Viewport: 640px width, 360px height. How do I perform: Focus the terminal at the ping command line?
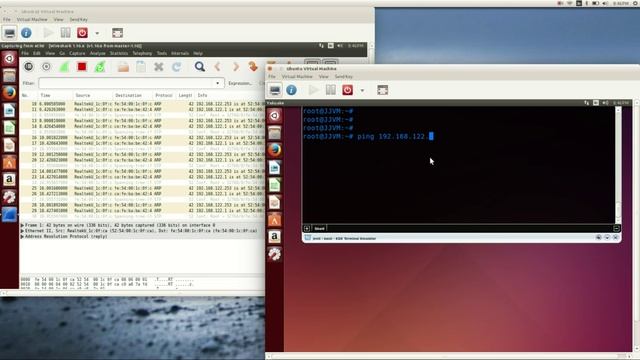[x=368, y=137]
